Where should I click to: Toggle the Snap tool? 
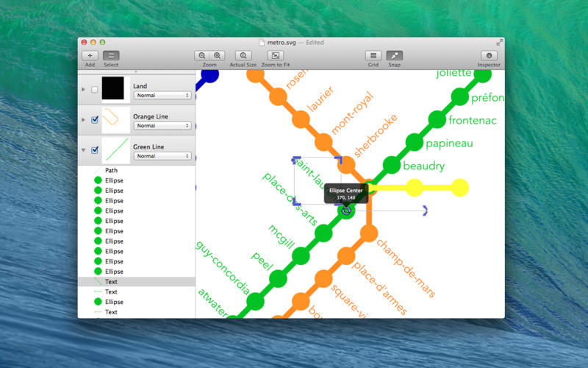[395, 55]
